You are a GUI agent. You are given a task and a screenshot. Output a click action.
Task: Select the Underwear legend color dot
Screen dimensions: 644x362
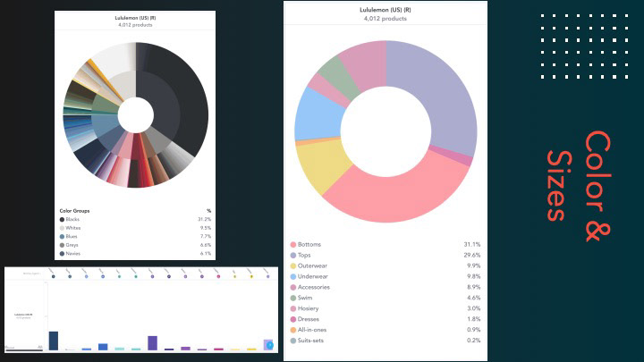point(293,276)
